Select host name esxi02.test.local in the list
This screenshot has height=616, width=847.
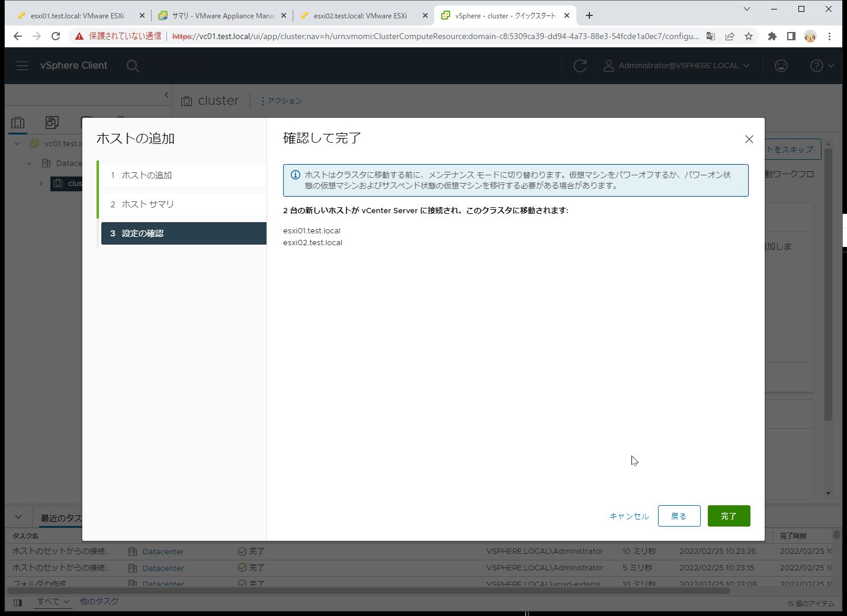point(313,243)
